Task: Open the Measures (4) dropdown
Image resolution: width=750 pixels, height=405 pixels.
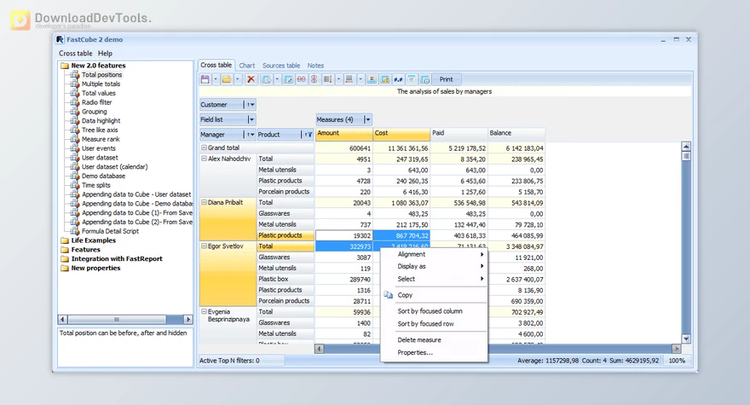Action: click(367, 120)
